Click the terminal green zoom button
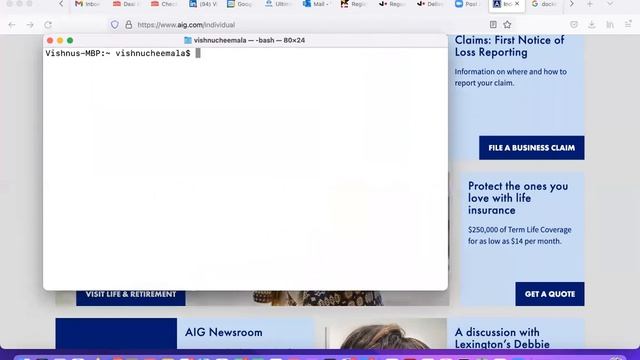The image size is (640, 360). tap(70, 40)
